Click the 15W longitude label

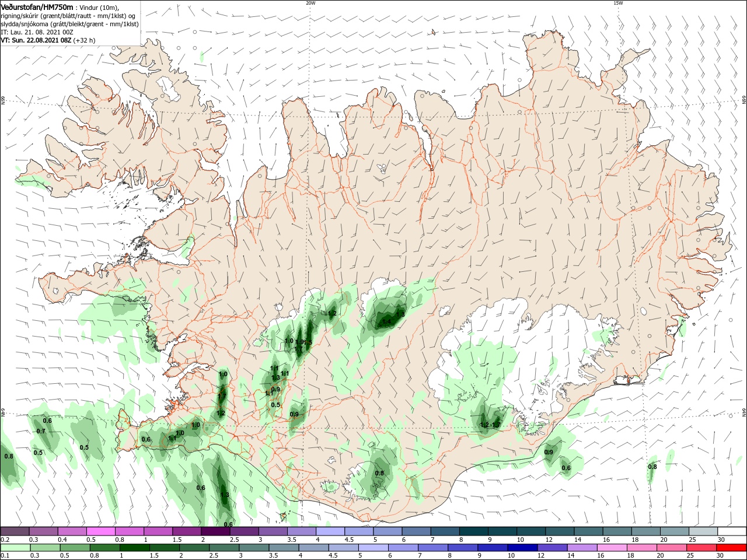tap(618, 3)
